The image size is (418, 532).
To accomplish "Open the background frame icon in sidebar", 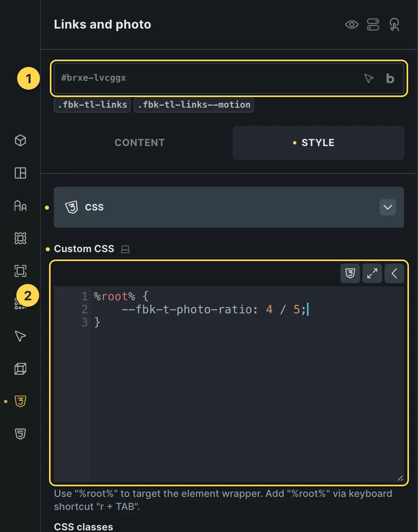I will click(20, 238).
